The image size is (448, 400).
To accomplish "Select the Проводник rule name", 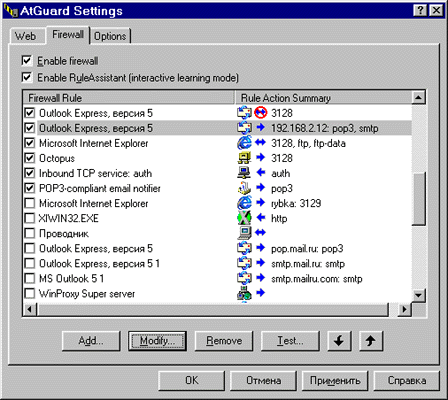I will [x=64, y=233].
